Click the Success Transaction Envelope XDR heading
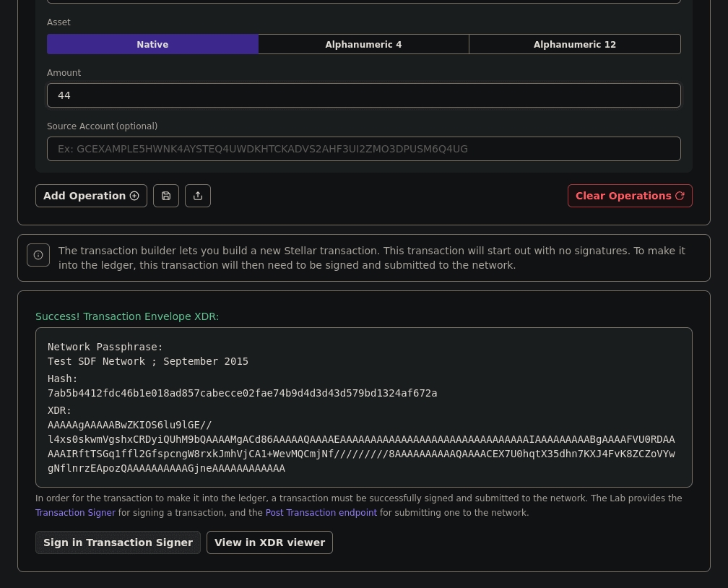Viewport: 728px width, 588px height. coord(127,316)
